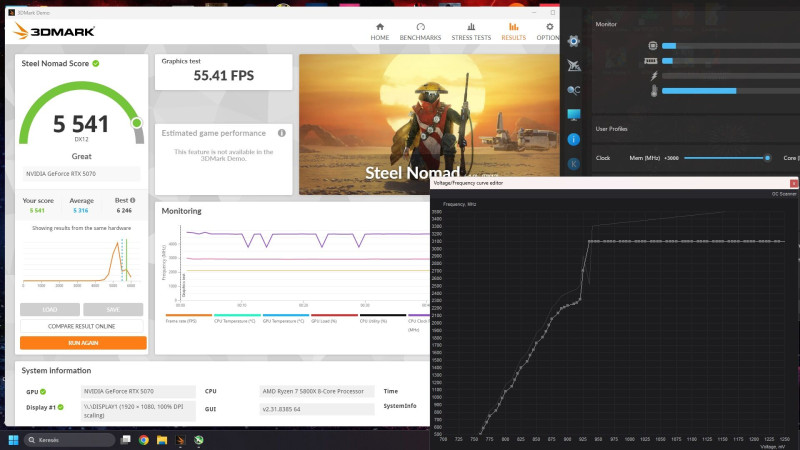The height and width of the screenshot is (450, 800).
Task: Close the Voltage/Frequency curve editor
Action: (794, 183)
